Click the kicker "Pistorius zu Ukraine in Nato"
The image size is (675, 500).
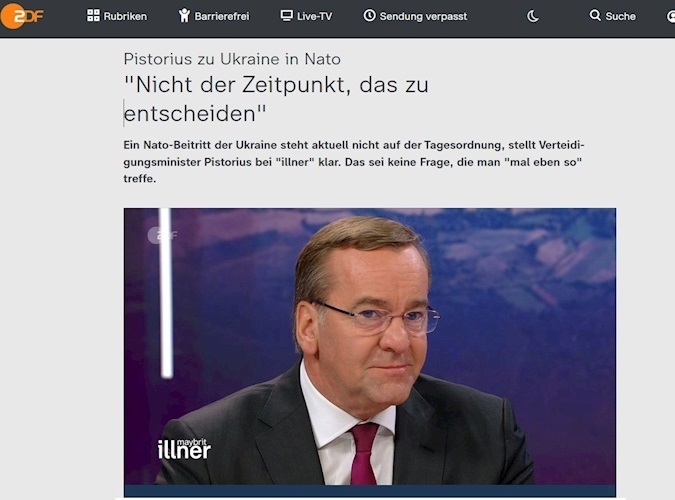(232, 59)
